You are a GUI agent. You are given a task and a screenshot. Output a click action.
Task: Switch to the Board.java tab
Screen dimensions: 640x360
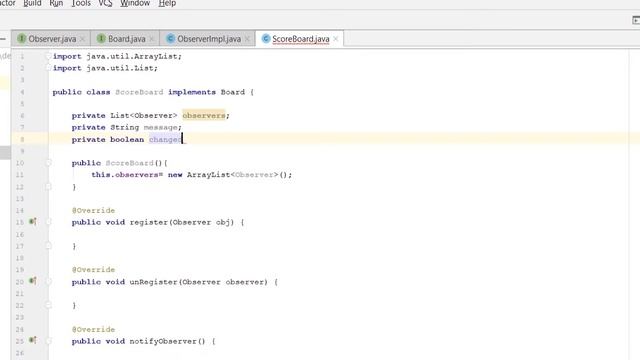pyautogui.click(x=127, y=39)
